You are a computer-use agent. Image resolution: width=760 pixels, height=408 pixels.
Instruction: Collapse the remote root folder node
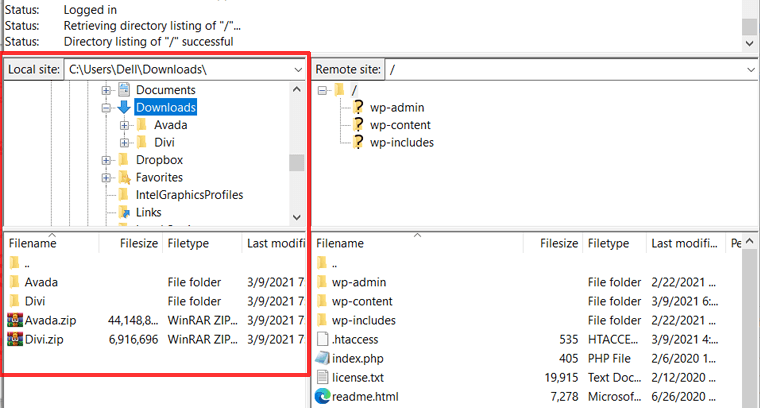[323, 91]
